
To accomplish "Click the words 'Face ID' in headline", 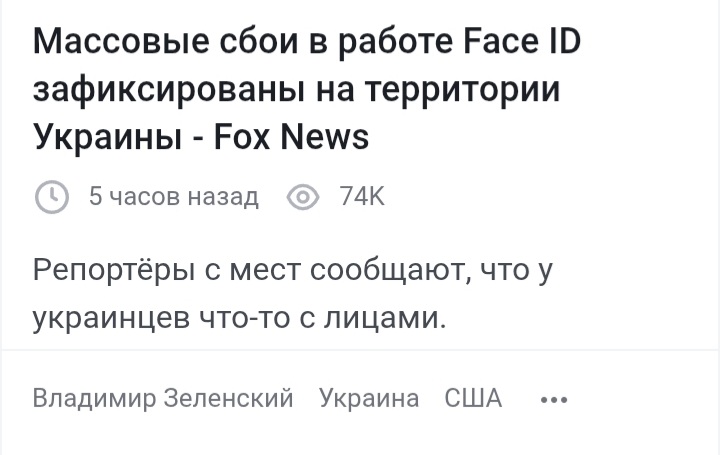I will (x=523, y=40).
